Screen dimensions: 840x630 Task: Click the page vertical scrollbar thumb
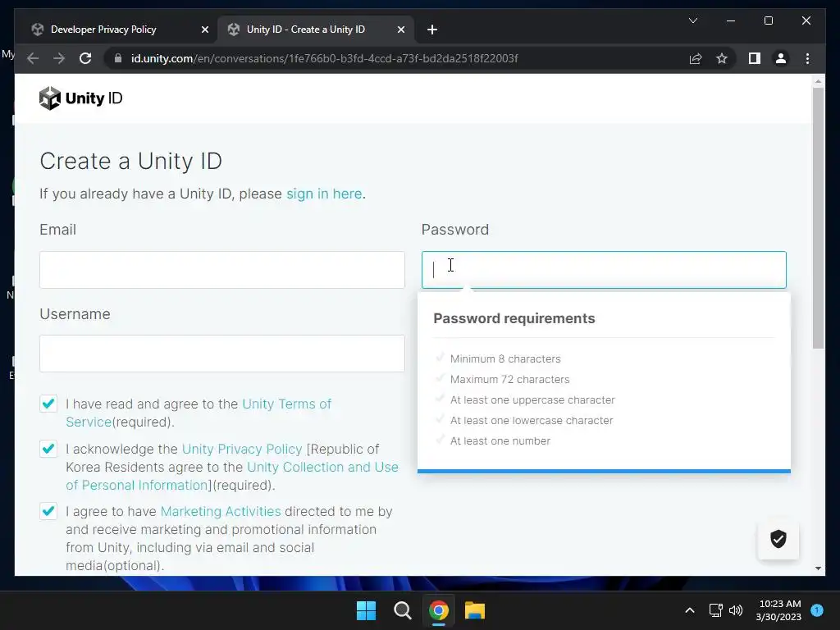pos(818,217)
